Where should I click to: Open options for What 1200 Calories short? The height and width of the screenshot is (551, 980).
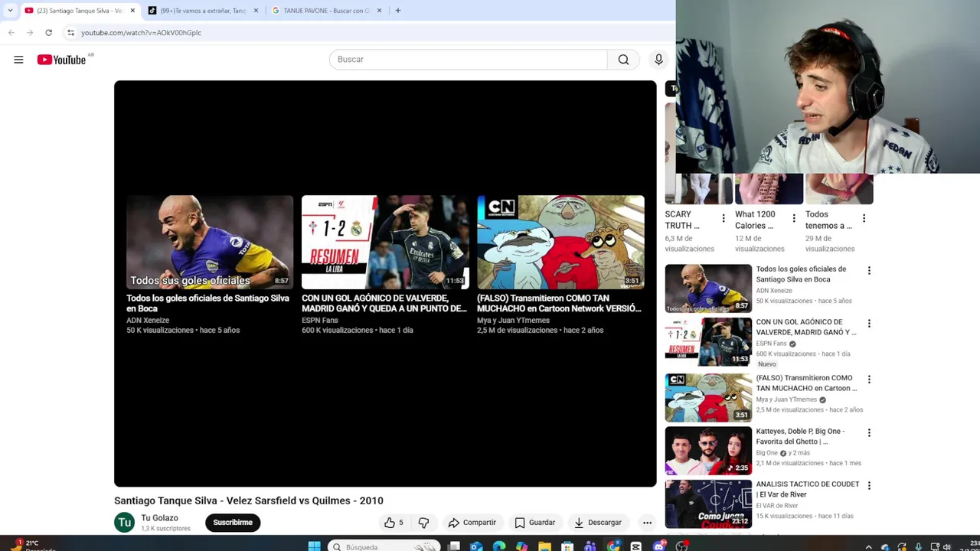(x=794, y=219)
